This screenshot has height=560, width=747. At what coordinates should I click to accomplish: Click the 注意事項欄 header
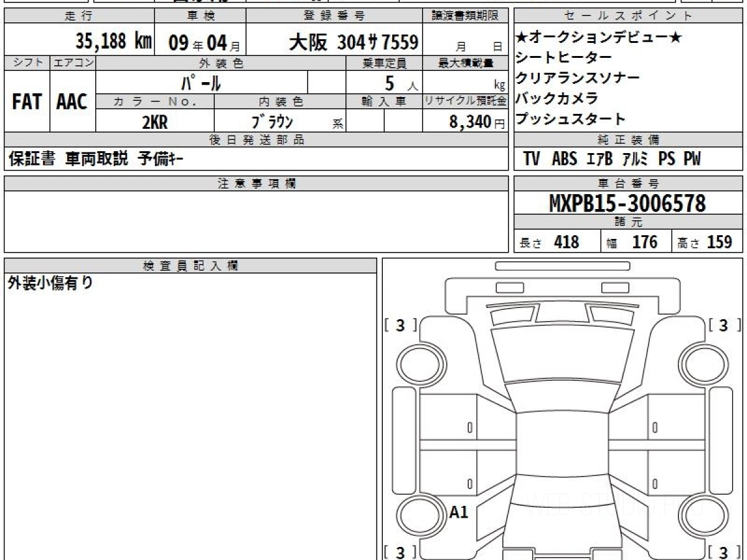(256, 183)
